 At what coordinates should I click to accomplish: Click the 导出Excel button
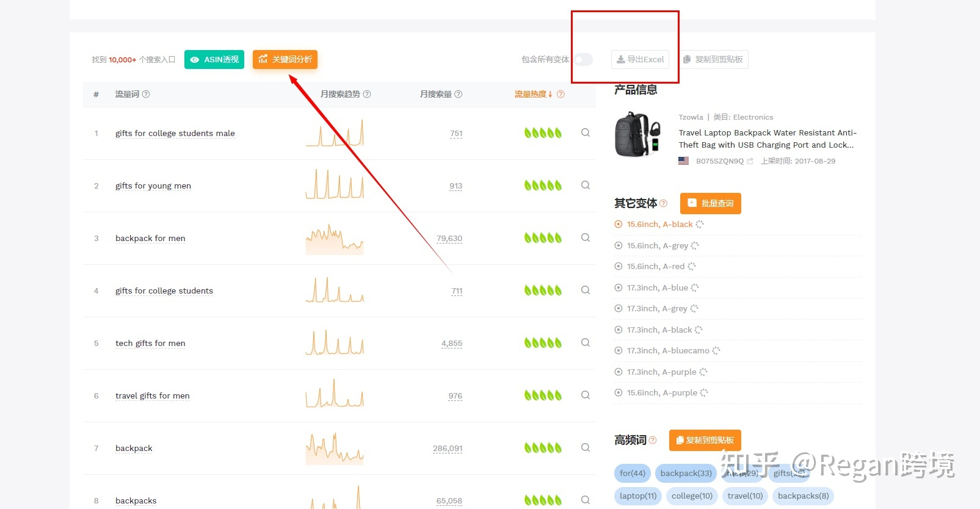coord(640,59)
